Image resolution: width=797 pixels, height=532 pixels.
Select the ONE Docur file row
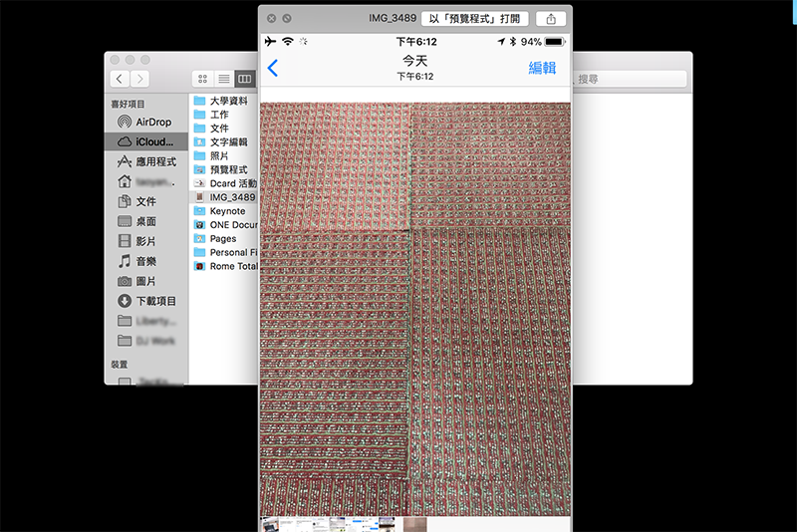point(224,224)
